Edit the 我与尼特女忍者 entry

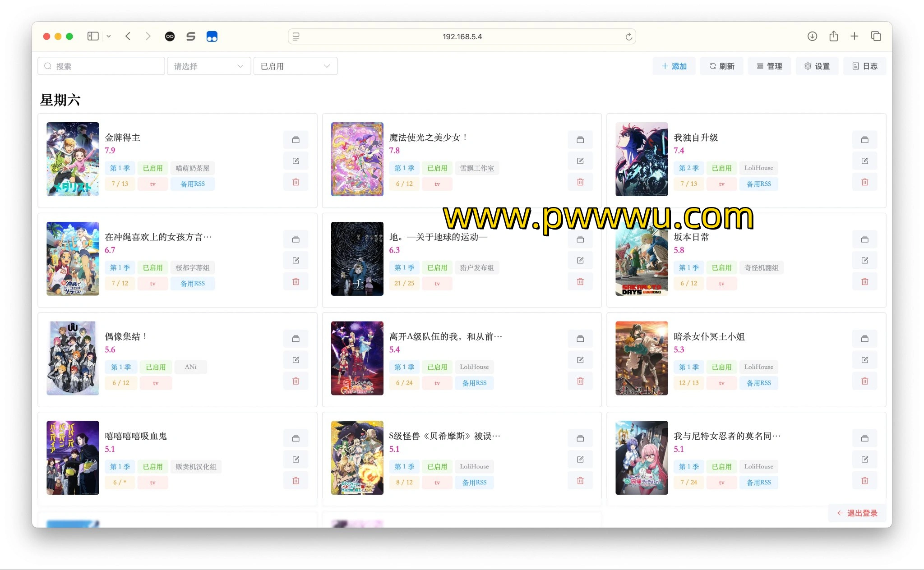pos(864,460)
